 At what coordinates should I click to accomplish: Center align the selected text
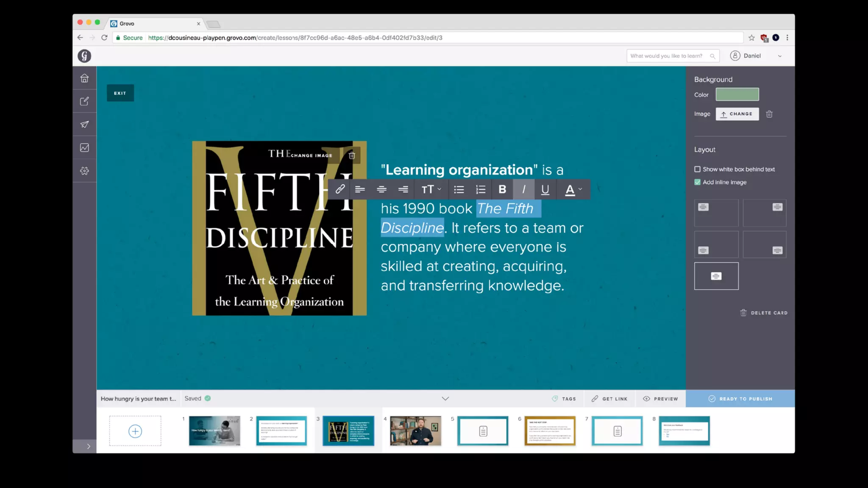tap(381, 189)
